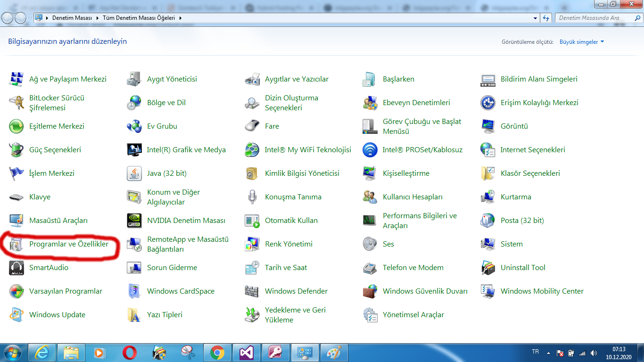Click the Denetim Masasında Ara search field

tap(594, 18)
